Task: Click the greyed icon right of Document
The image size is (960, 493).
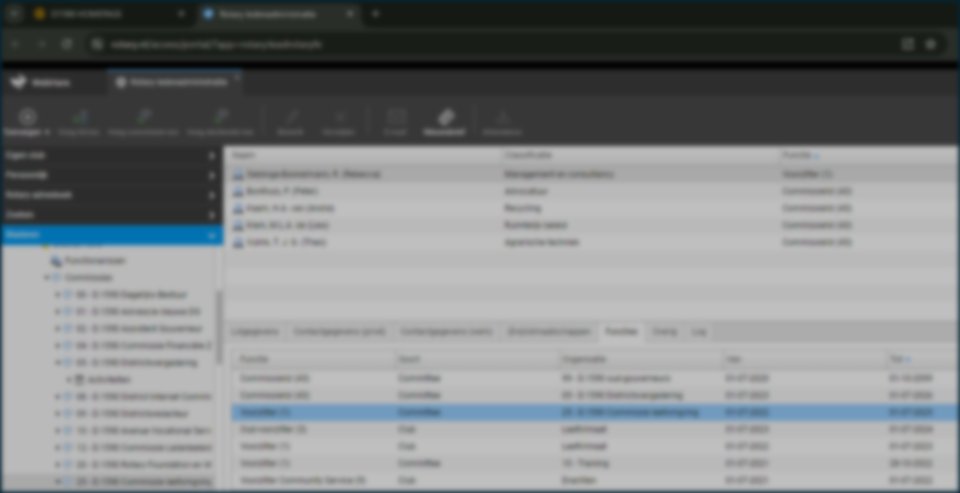Action: 502,117
